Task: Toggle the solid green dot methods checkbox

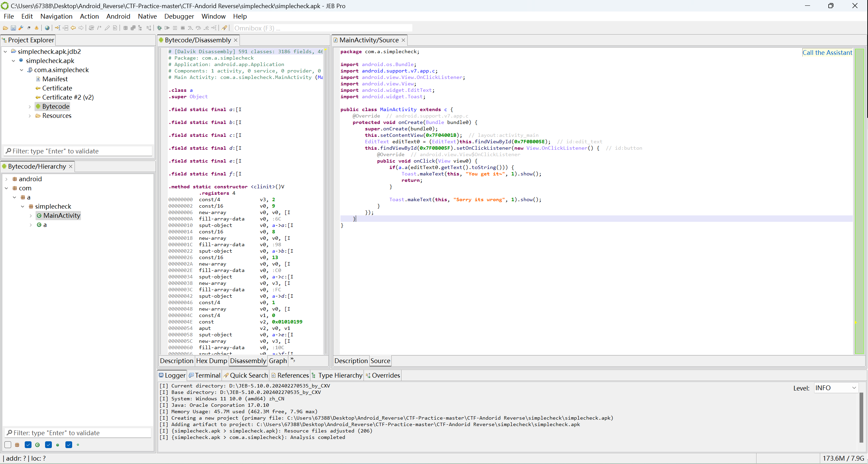Action: (48, 445)
